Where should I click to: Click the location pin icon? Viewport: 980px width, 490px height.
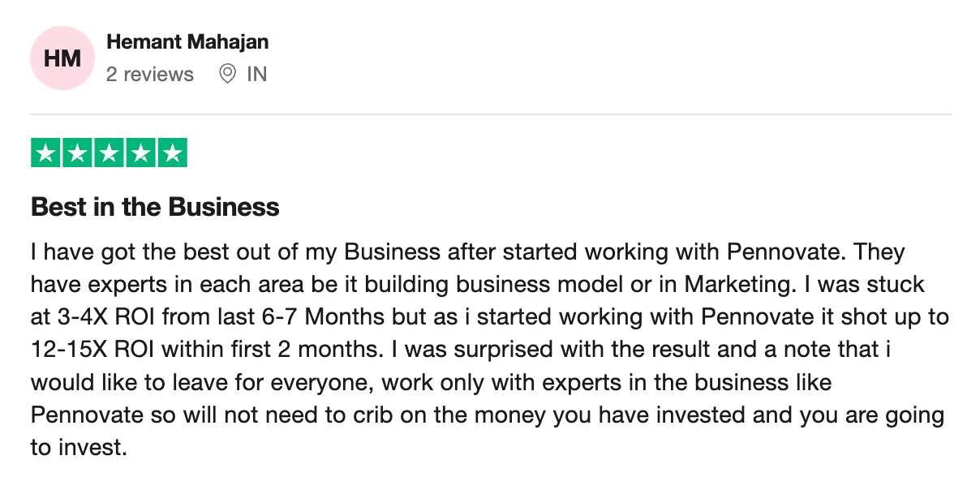point(228,75)
